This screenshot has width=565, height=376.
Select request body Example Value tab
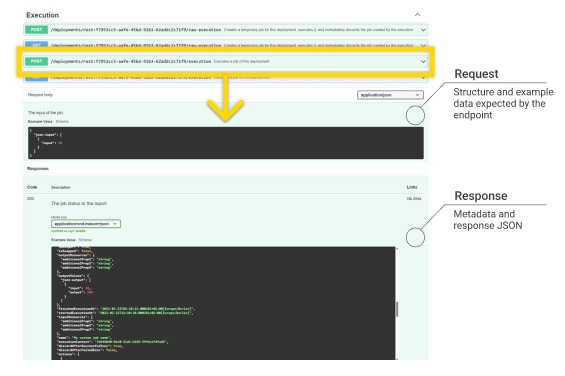40,121
